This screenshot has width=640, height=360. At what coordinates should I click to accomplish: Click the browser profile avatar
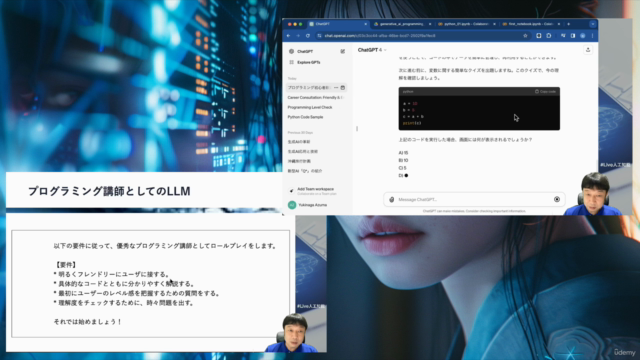583,36
